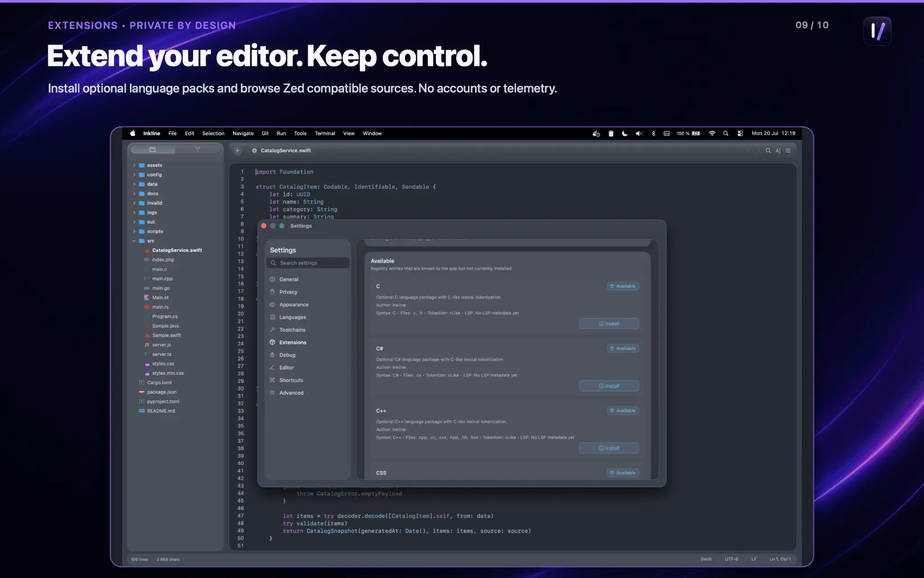Open the Tools menu

point(300,134)
